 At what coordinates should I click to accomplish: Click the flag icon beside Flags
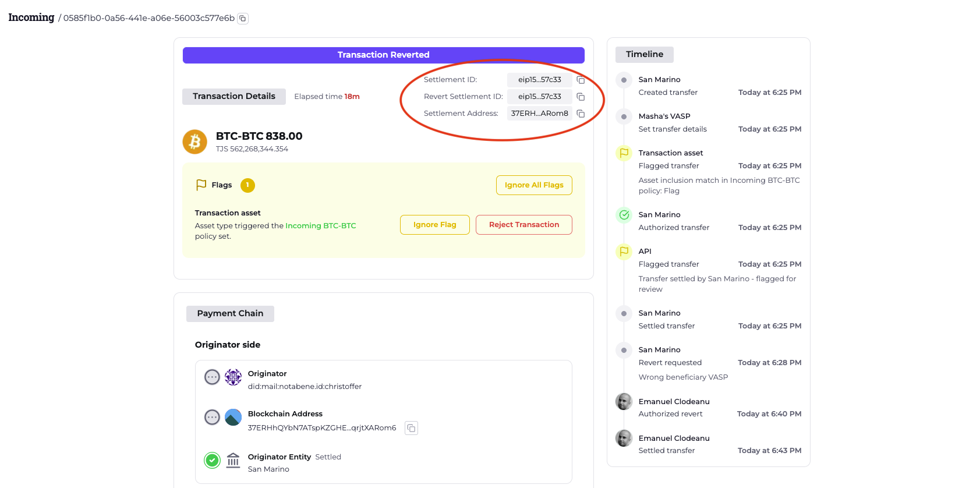click(x=201, y=185)
